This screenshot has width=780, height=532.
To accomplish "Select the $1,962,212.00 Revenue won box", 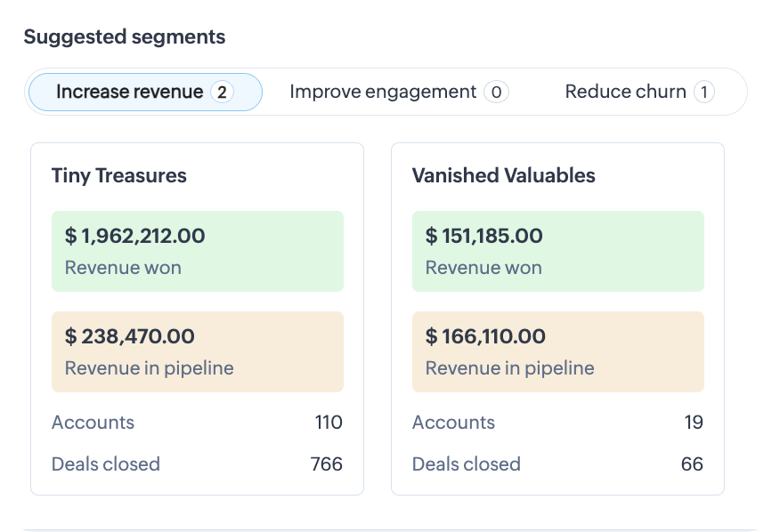I will point(197,251).
